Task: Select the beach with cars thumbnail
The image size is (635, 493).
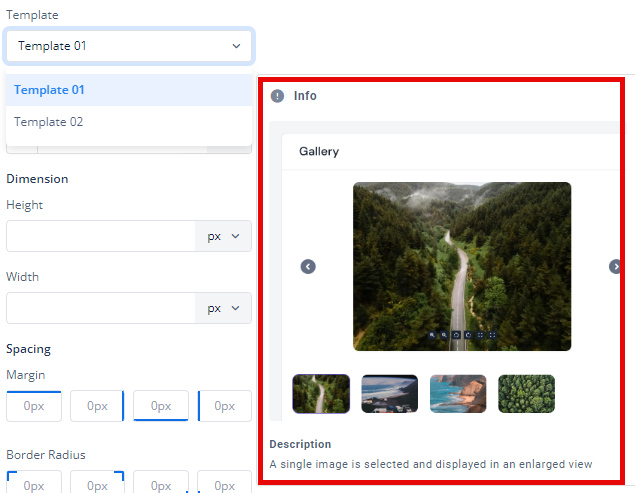Action: pos(390,394)
